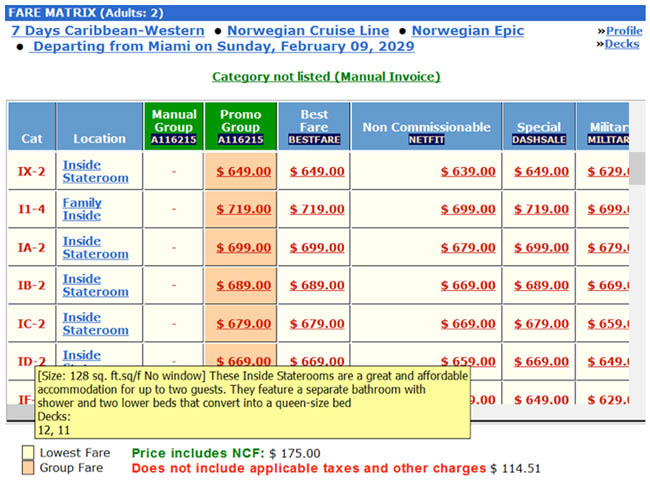The width and height of the screenshot is (650, 491).
Task: Open the Norwegian Epic ship link
Action: pyautogui.click(x=468, y=31)
